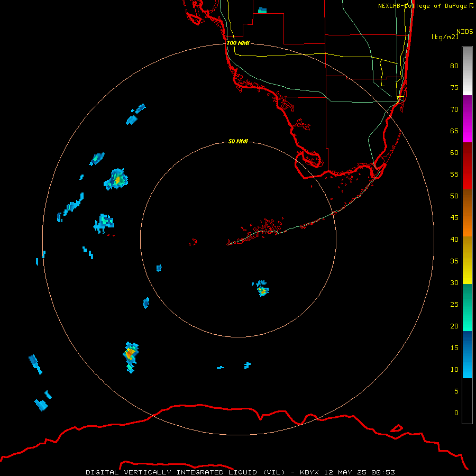Click the 25 value on the color scale

454,305
